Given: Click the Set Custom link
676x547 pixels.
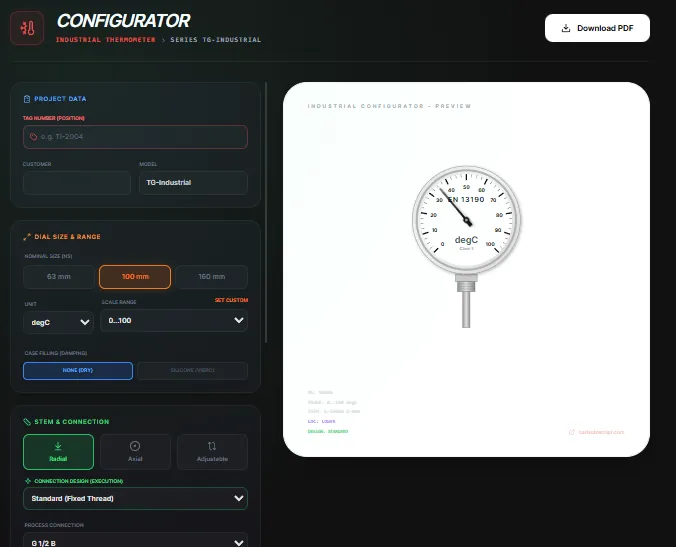Looking at the screenshot, I should [232, 300].
